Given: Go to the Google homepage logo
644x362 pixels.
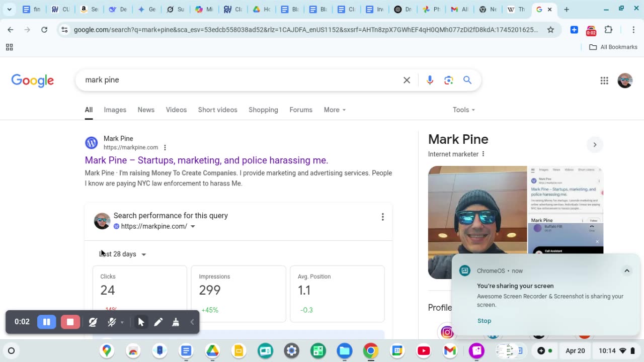Looking at the screenshot, I should click(x=33, y=80).
